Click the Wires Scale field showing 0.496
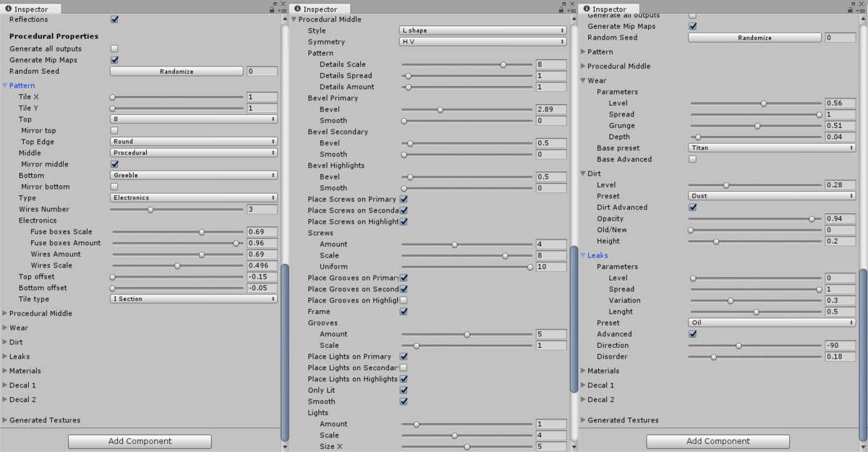Screen dimensions: 868x452 point(262,265)
